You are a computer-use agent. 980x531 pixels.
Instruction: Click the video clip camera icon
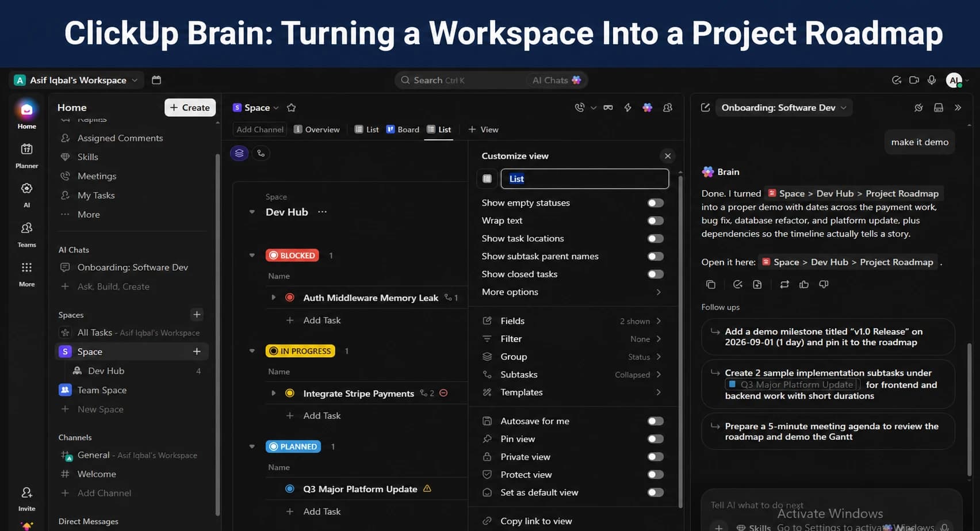point(914,80)
